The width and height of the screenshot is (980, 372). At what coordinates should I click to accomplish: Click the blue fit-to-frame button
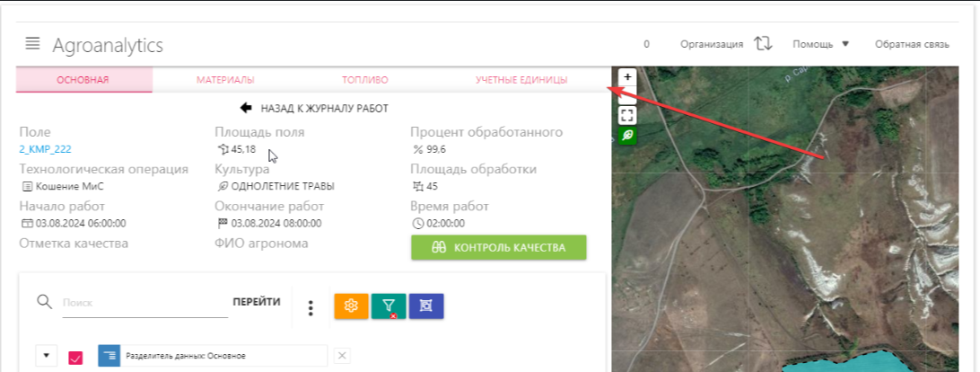click(426, 306)
